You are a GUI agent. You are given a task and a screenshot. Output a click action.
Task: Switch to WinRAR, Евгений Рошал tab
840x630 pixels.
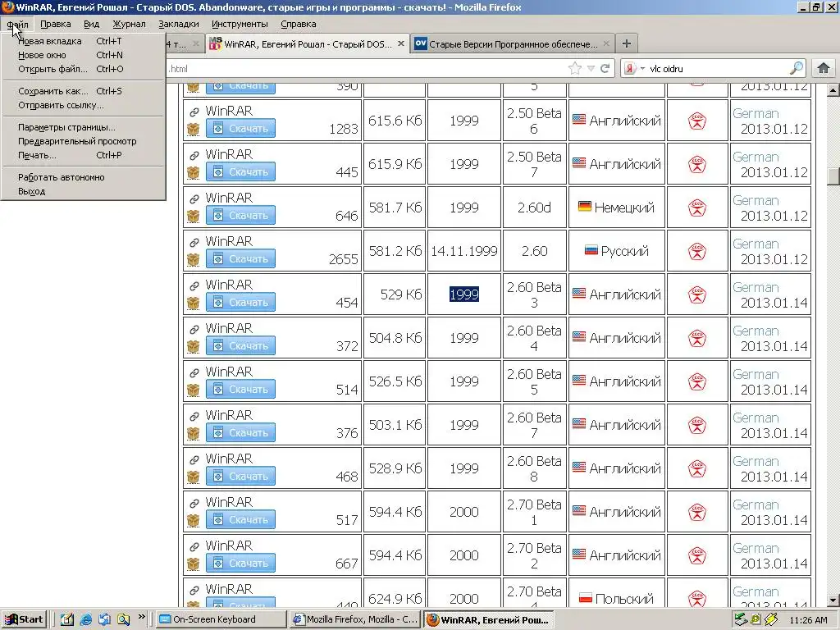coord(307,43)
